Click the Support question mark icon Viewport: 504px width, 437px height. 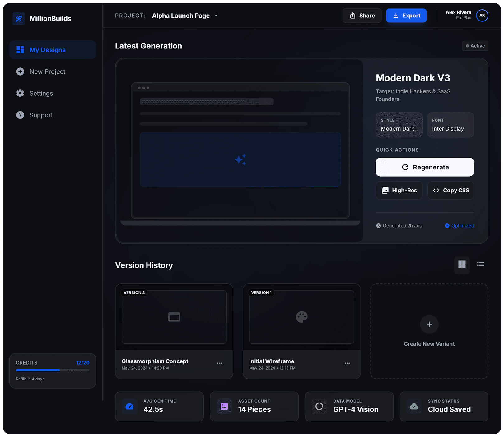[20, 115]
